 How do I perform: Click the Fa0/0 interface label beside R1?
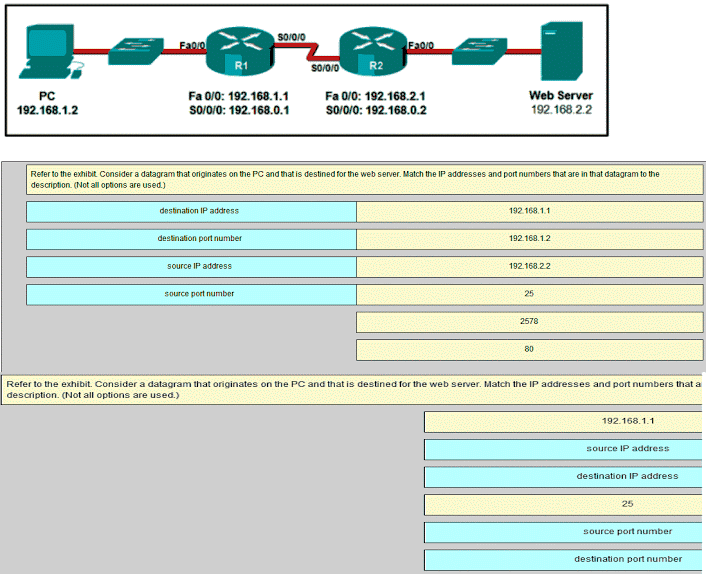(192, 45)
